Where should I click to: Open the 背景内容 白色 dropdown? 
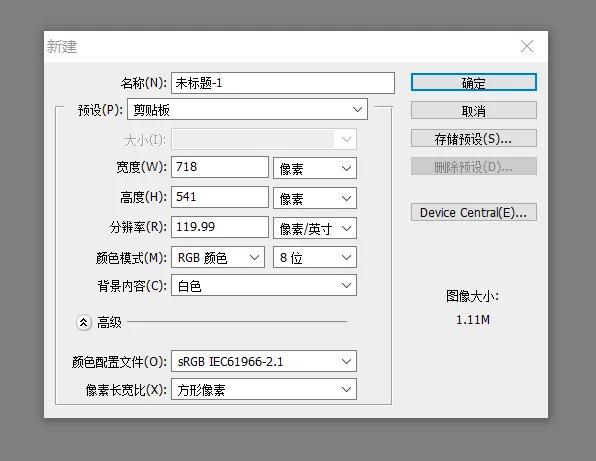click(264, 285)
